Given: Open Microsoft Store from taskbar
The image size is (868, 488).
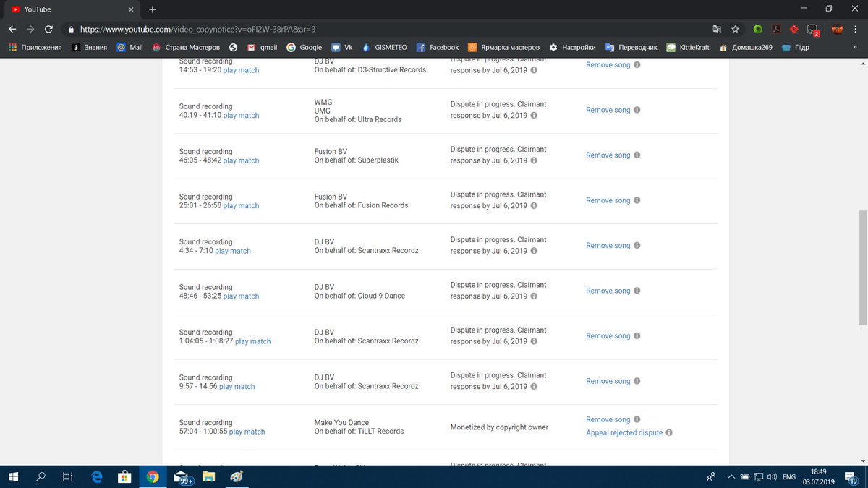Looking at the screenshot, I should point(124,476).
